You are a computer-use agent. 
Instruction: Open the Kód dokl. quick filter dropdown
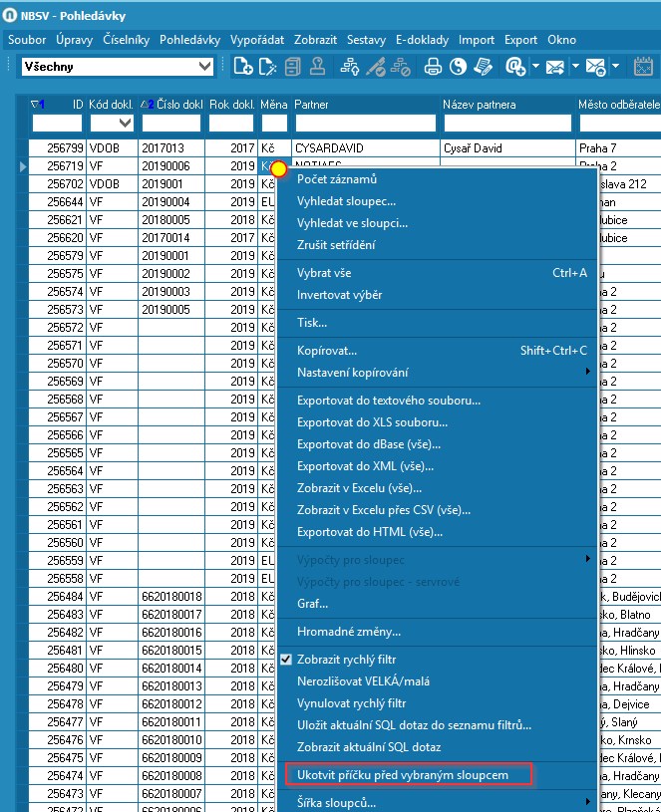pos(125,124)
